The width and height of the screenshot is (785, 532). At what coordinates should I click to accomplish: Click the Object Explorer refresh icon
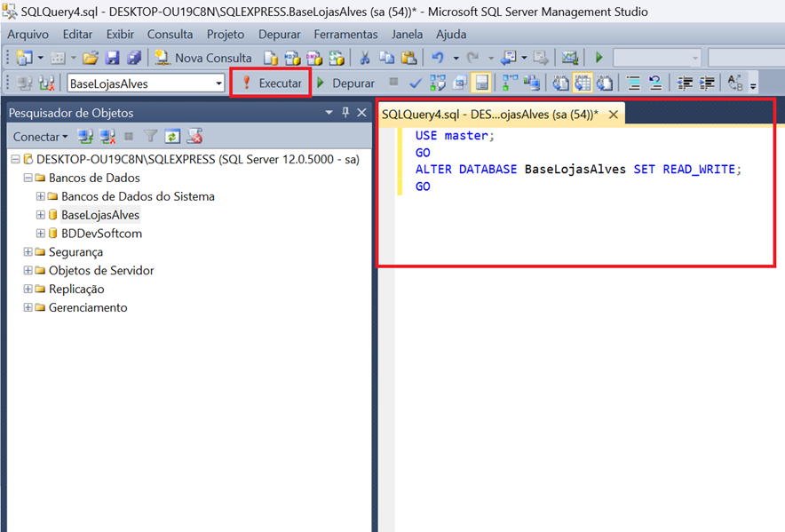tap(172, 137)
